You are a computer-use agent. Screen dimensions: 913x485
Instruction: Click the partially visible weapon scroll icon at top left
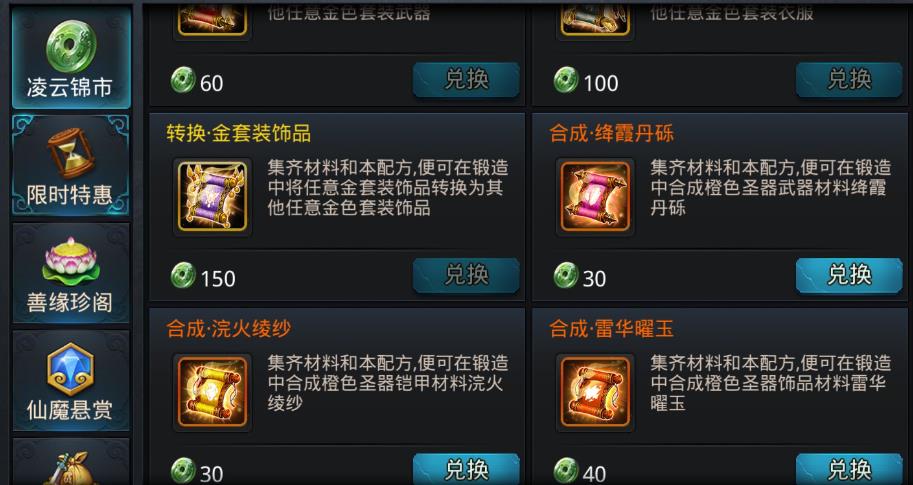click(x=213, y=18)
